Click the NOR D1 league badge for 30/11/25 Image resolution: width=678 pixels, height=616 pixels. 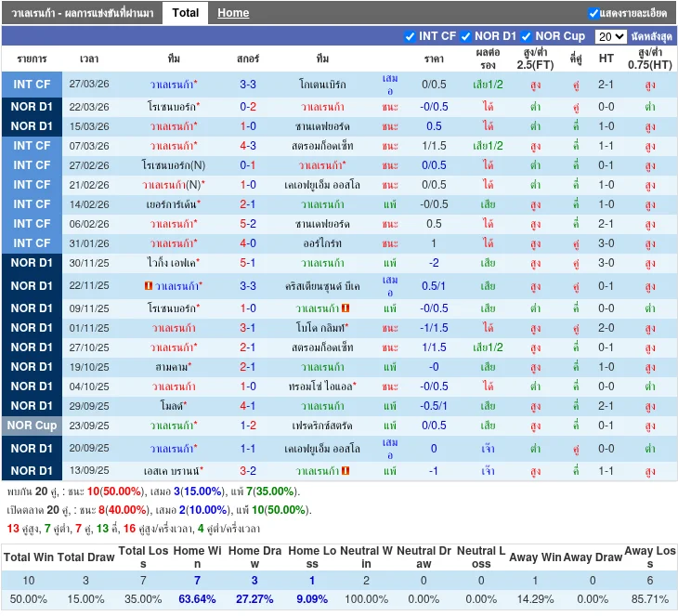tap(33, 263)
